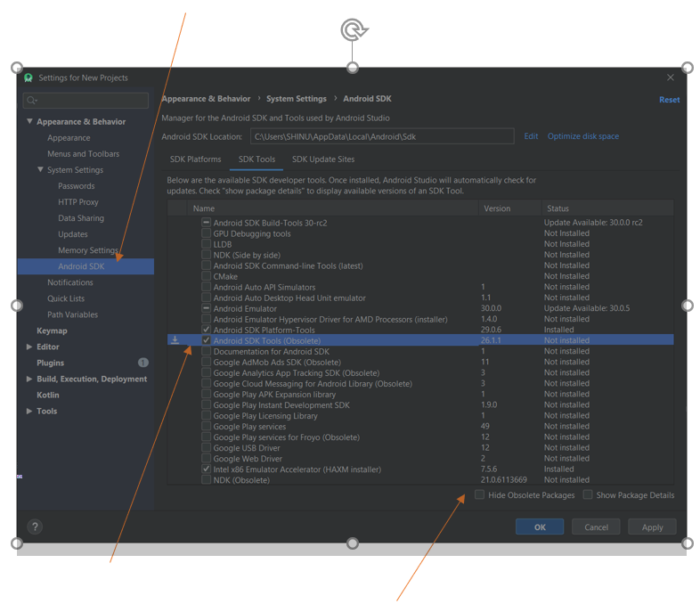Viewport: 700px width, 604px height.
Task: Select Passwords in System Settings
Action: 77,186
